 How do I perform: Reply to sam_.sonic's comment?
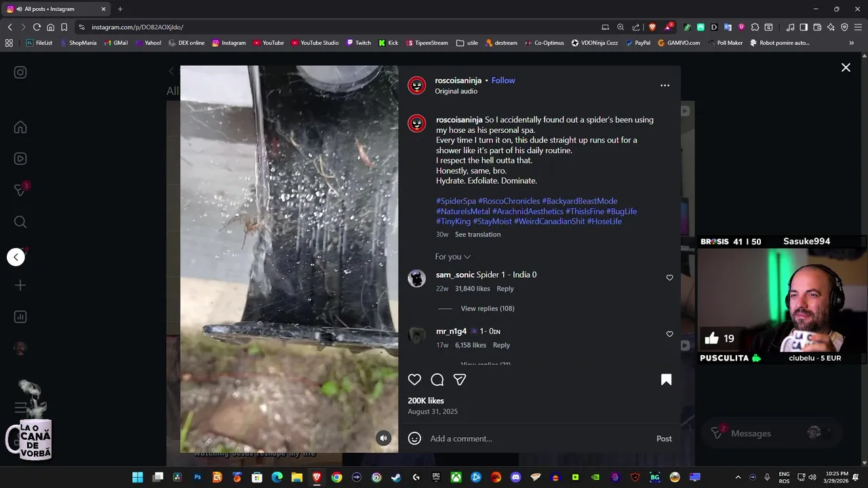[505, 289]
